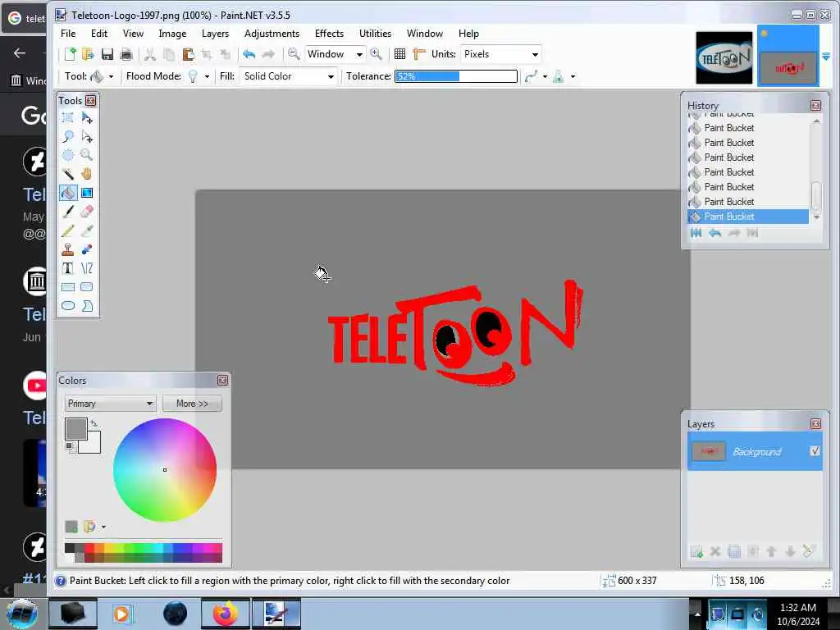This screenshot has width=840, height=630.
Task: Select the Ellipse Select tool
Action: tap(68, 155)
